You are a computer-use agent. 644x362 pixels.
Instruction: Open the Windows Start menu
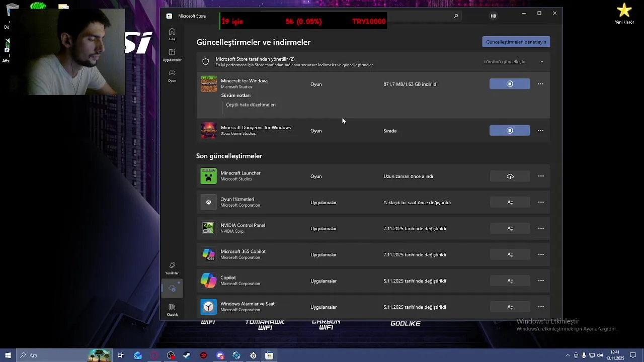[x=8, y=355]
